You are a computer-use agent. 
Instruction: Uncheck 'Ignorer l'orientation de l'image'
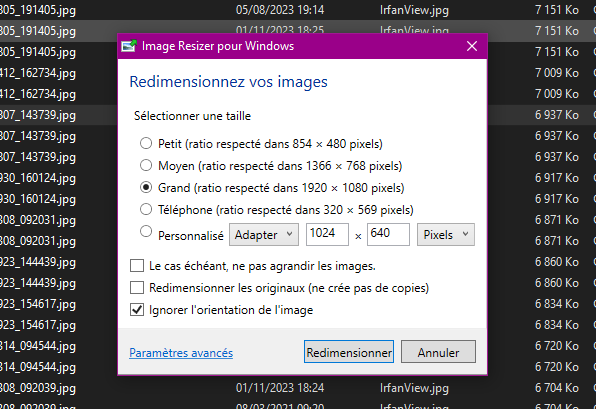tap(137, 310)
